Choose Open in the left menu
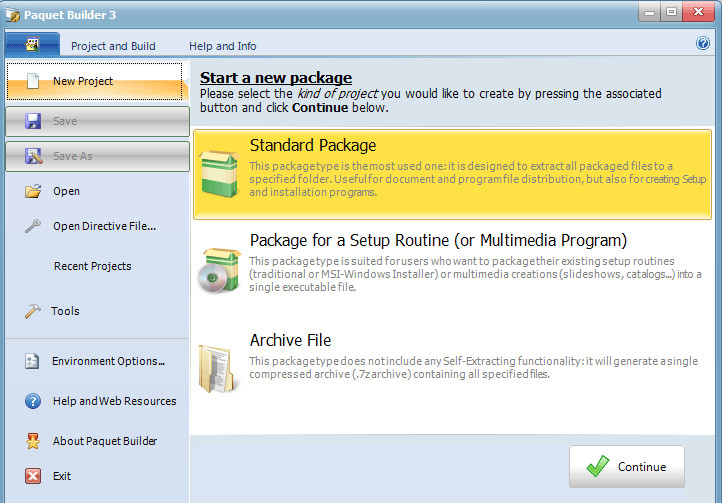 pyautogui.click(x=97, y=191)
